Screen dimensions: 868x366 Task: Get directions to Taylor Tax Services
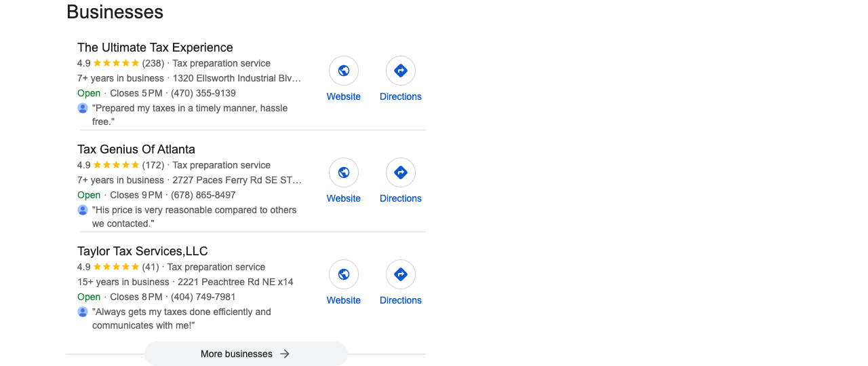pyautogui.click(x=401, y=274)
